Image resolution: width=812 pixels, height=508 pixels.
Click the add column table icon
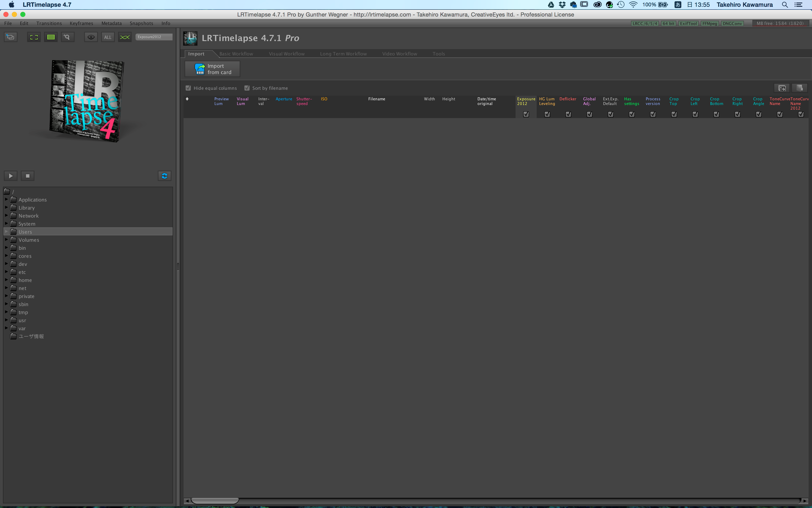[x=782, y=88]
